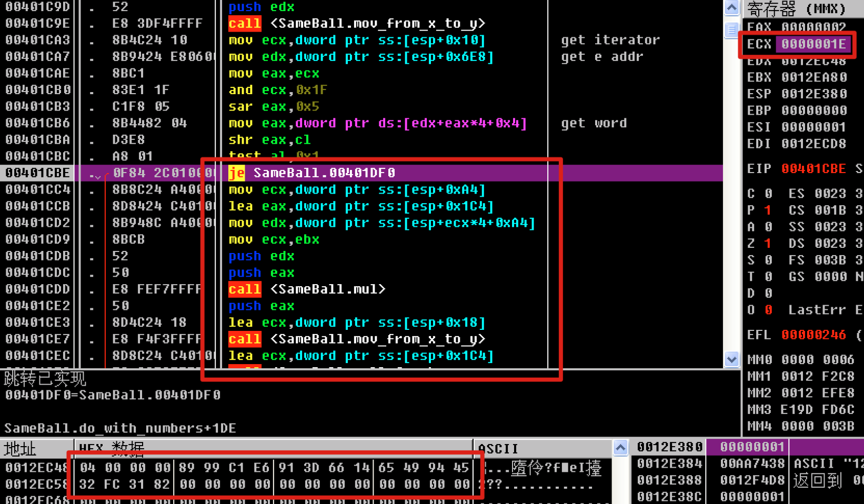Image resolution: width=864 pixels, height=504 pixels.
Task: Grab the disassembly scrollbar thumb
Action: pyautogui.click(x=731, y=29)
